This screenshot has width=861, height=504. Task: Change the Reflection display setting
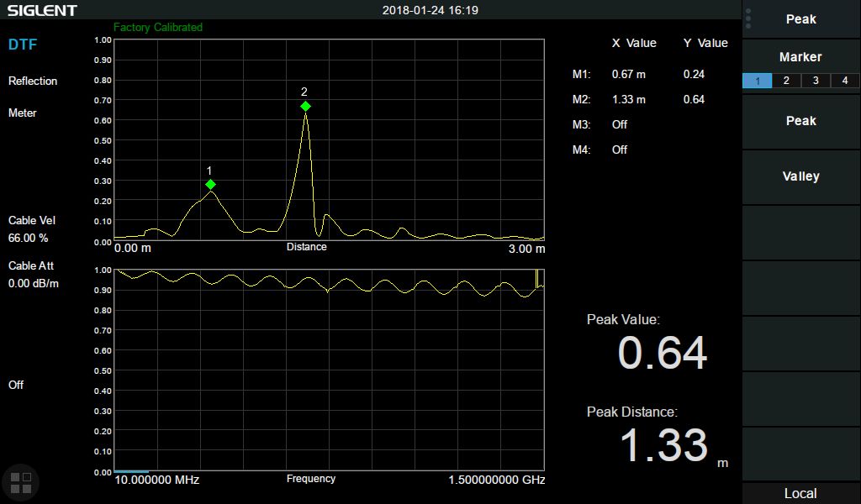(33, 81)
